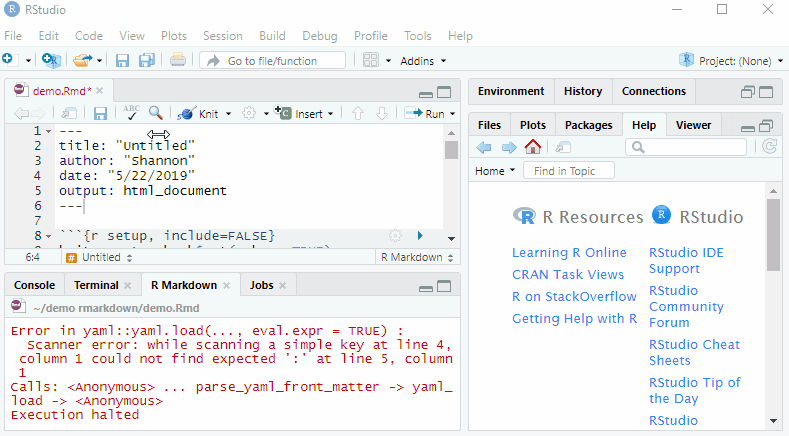Open the RStudio Cheat Sheets link

pos(694,352)
